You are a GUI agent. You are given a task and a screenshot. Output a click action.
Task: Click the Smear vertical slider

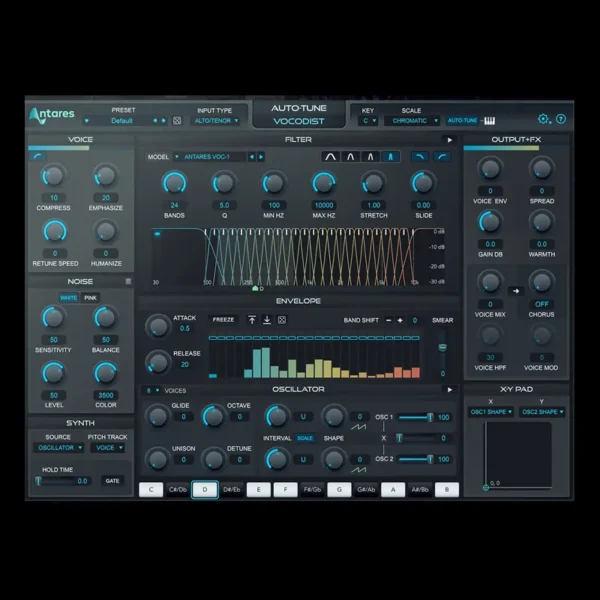[442, 349]
